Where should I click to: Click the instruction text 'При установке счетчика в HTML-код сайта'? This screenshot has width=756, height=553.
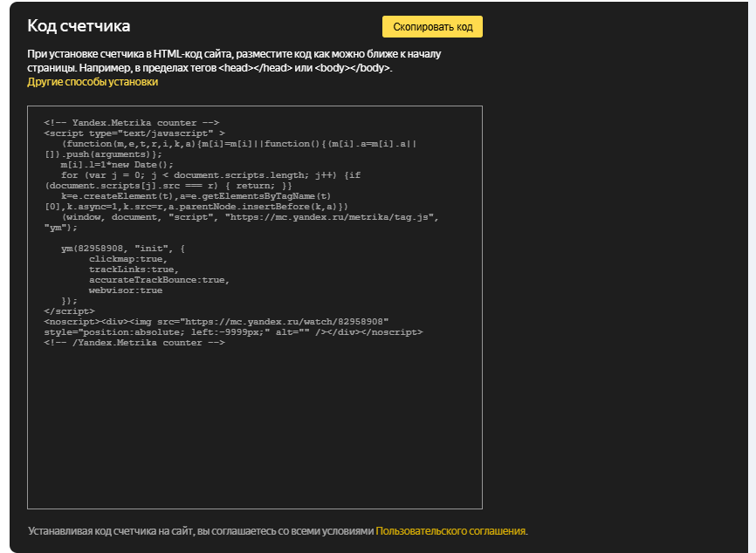click(130, 54)
